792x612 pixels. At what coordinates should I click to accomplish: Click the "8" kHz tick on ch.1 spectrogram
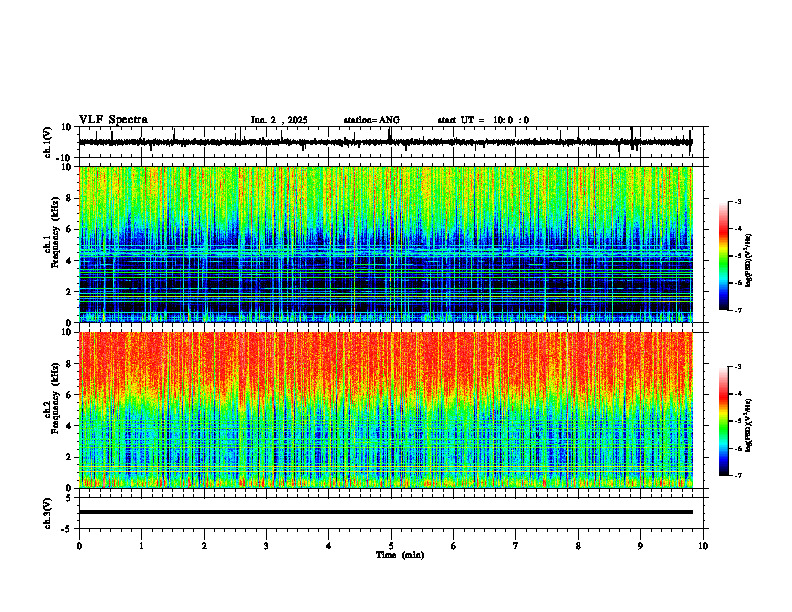pos(70,198)
